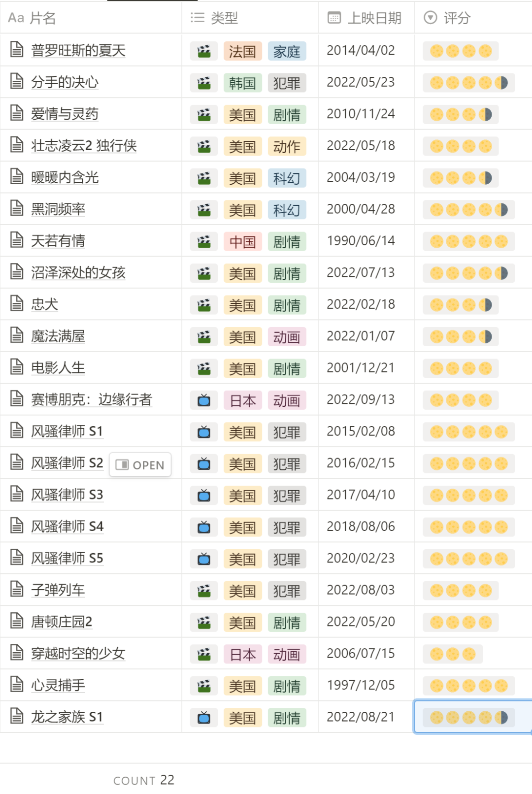This screenshot has height=794, width=532.
Task: Click the TV icon in 风骚律师 S4 row
Action: pyautogui.click(x=204, y=528)
